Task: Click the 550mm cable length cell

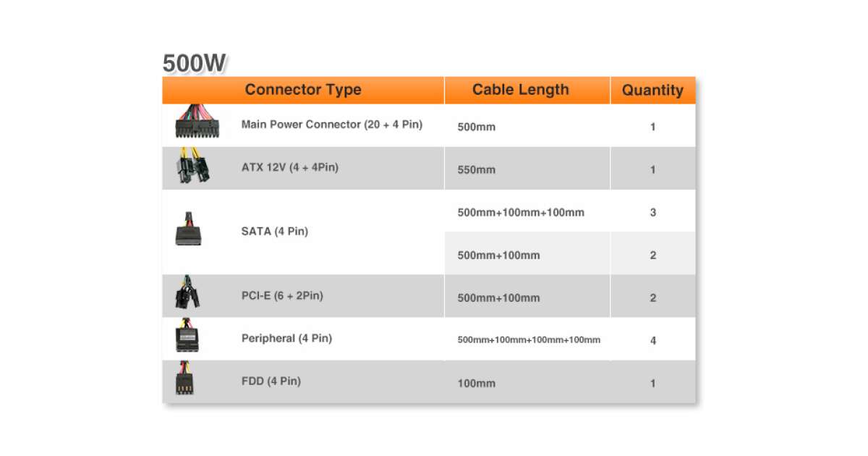Action: (477, 170)
